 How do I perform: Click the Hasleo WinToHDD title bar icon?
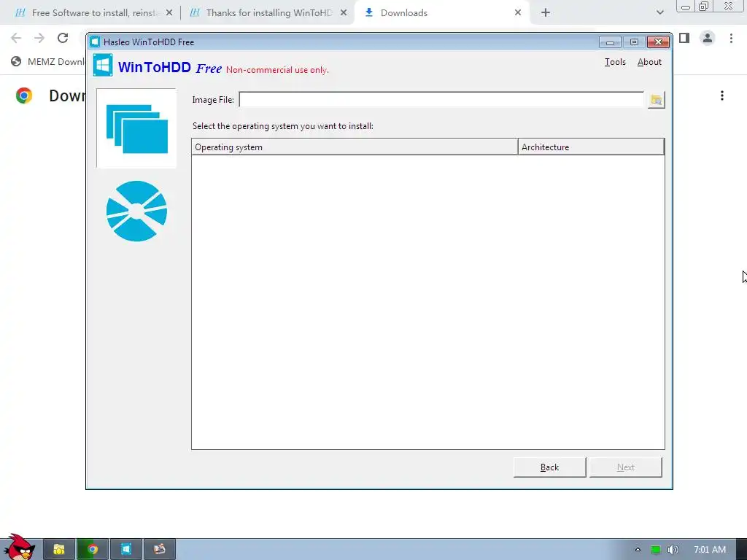click(x=95, y=42)
